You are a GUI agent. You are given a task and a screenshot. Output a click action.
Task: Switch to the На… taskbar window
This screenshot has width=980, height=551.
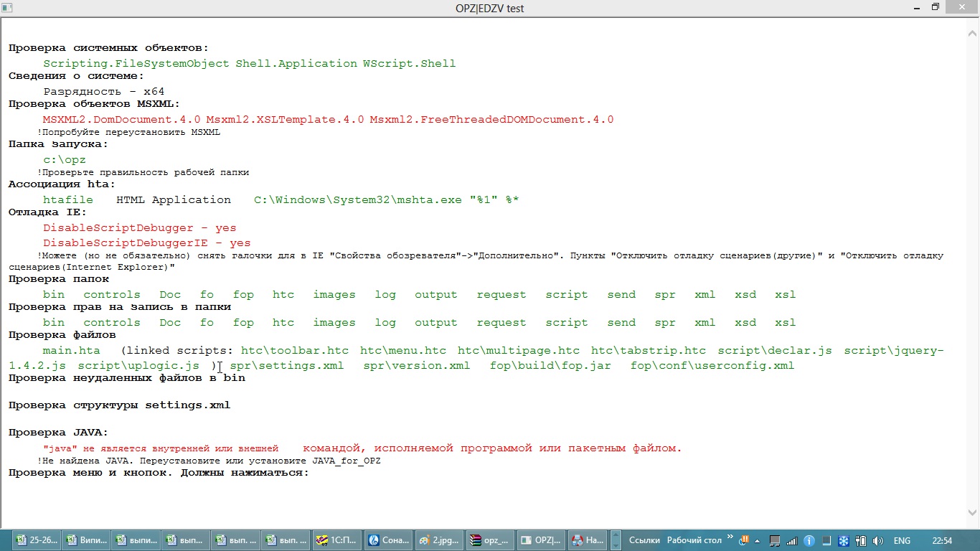[589, 540]
